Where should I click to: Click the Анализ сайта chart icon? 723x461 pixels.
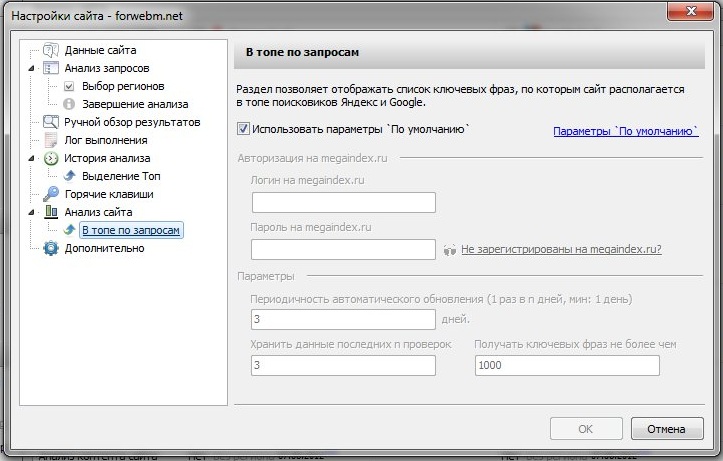point(50,212)
